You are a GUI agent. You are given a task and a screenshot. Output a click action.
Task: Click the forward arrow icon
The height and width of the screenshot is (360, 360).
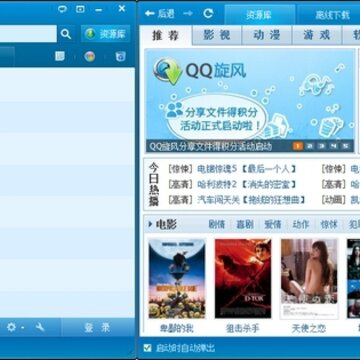coord(188,13)
